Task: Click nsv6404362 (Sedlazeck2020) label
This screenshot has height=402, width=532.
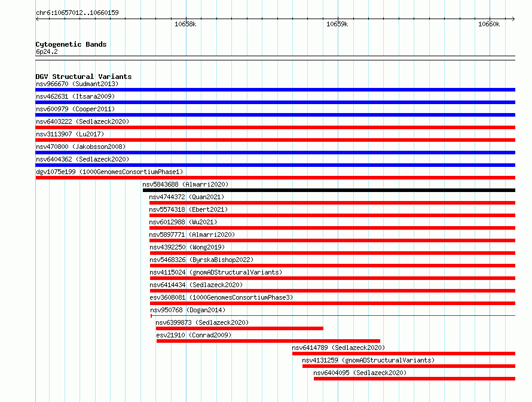Action: (82, 159)
